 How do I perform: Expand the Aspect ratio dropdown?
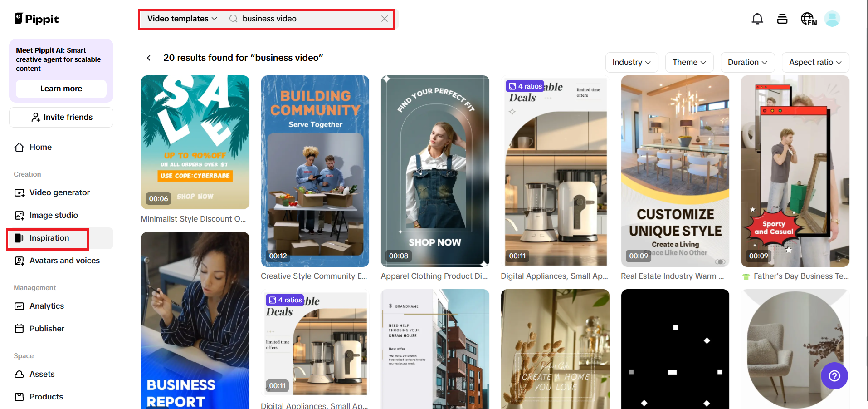click(x=815, y=62)
